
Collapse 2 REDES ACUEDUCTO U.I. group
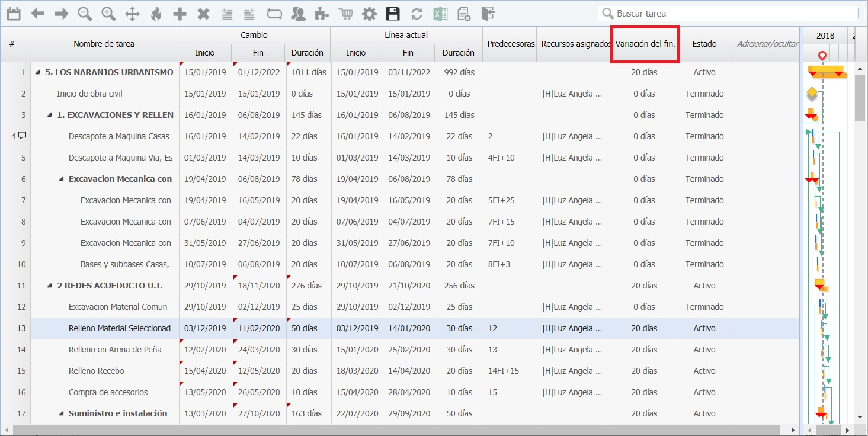click(50, 286)
